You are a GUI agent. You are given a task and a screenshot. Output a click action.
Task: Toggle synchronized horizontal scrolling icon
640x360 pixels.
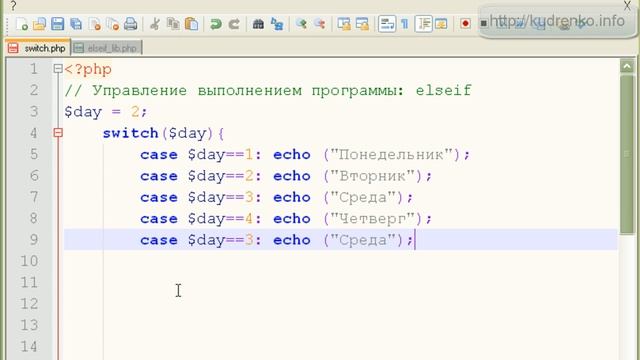point(362,24)
